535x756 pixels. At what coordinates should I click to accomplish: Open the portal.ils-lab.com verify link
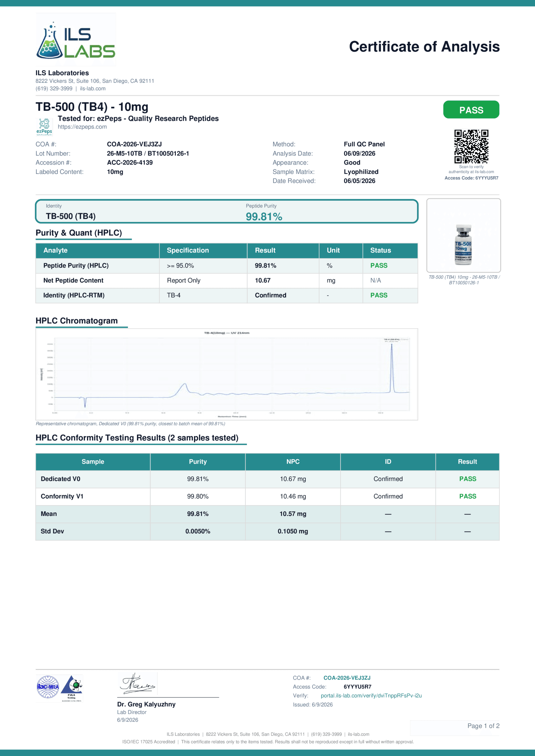(x=371, y=696)
